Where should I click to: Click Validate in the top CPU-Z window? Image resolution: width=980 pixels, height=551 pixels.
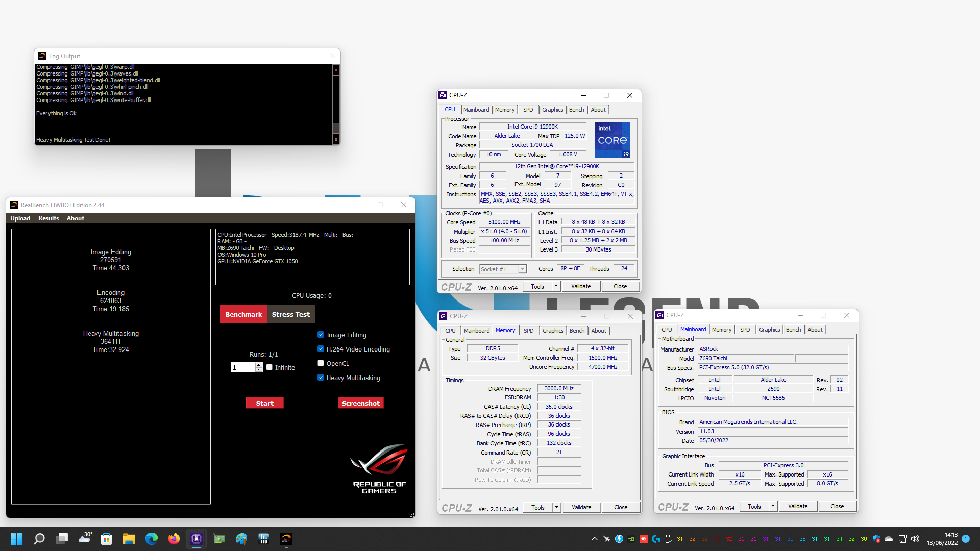pyautogui.click(x=581, y=286)
